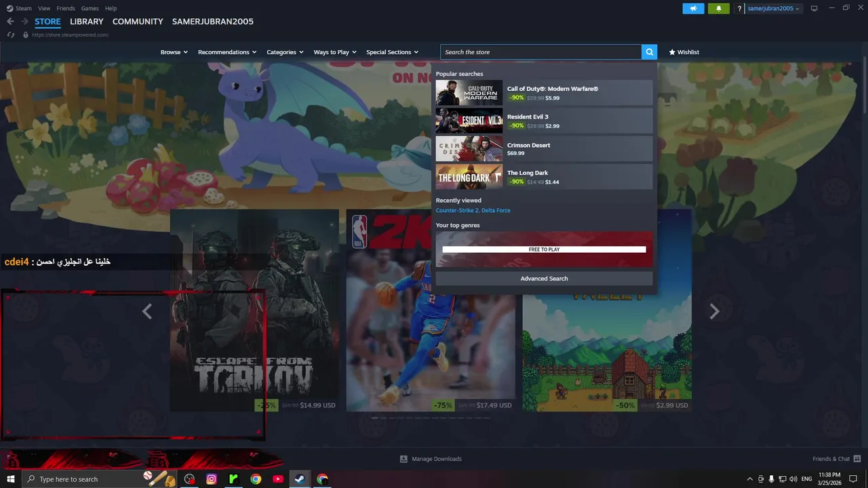Image resolution: width=868 pixels, height=488 pixels.
Task: Open the Windows Start menu
Action: point(11,479)
